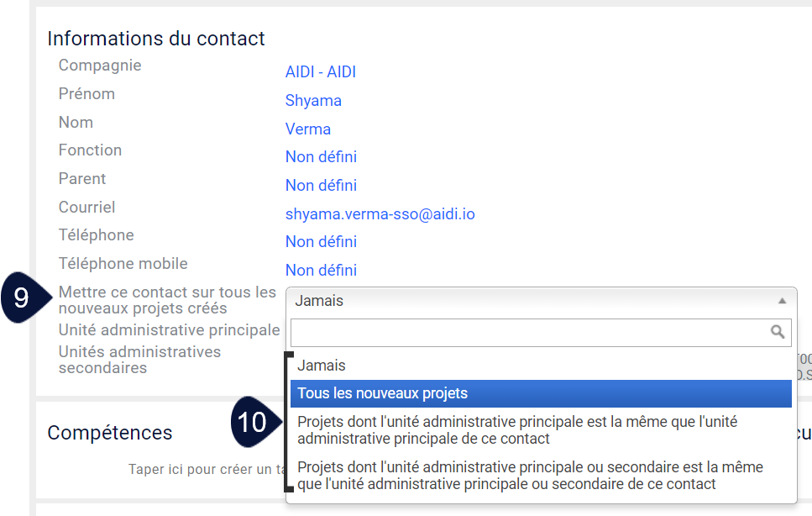Viewport: 812px width, 516px height.
Task: Choose Tous les nouveaux projets option
Action: pyautogui.click(x=541, y=393)
